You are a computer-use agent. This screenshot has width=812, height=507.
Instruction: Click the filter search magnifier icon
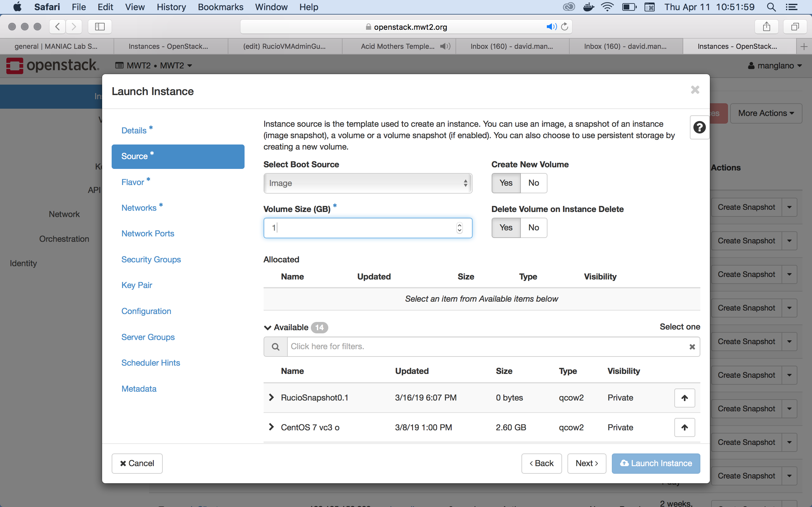coord(275,347)
